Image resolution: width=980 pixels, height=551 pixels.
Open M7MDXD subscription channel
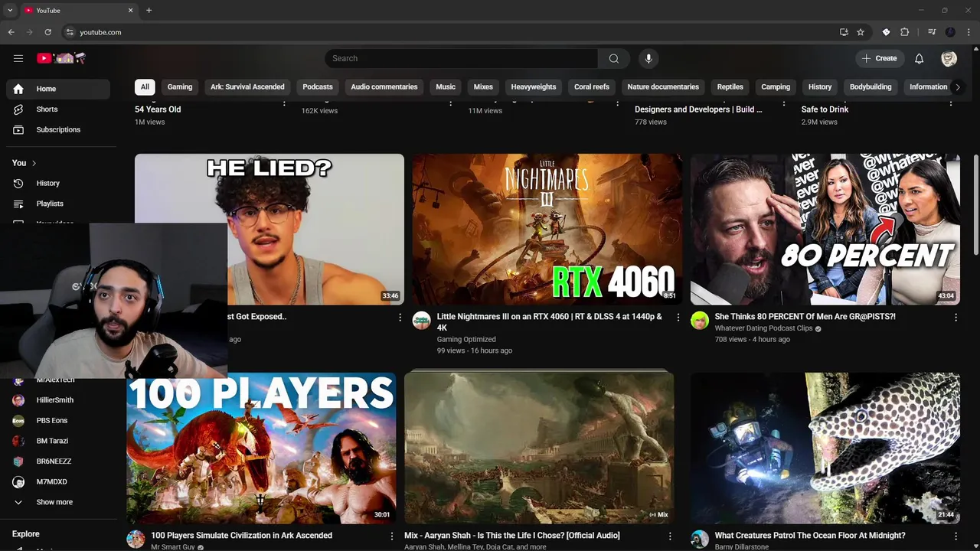[58, 482]
